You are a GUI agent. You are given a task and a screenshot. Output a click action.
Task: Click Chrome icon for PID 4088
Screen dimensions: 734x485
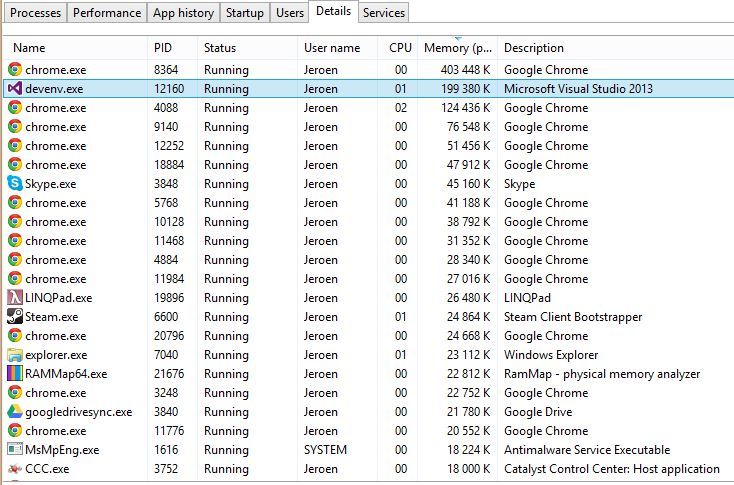click(15, 108)
